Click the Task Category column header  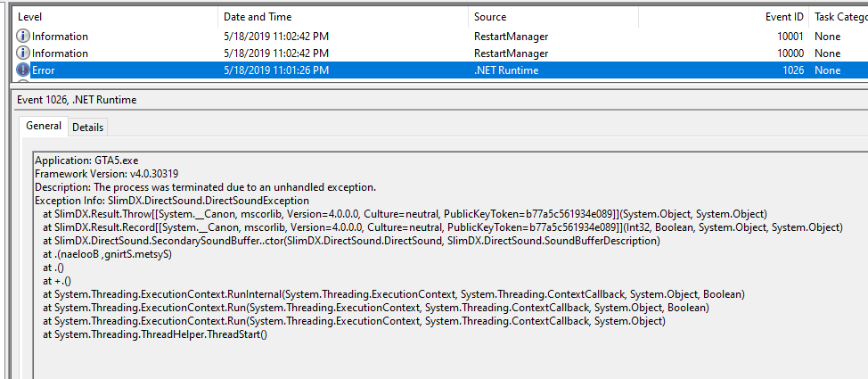[839, 17]
